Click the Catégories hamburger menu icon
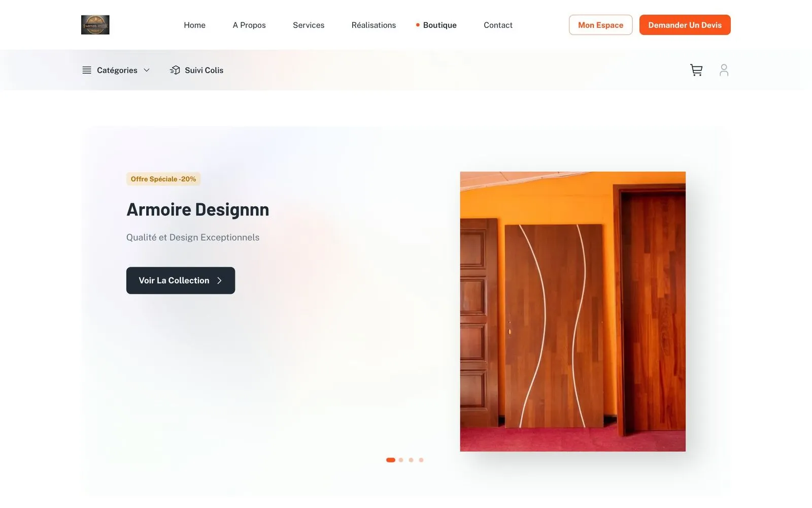The width and height of the screenshot is (812, 508). [87, 70]
